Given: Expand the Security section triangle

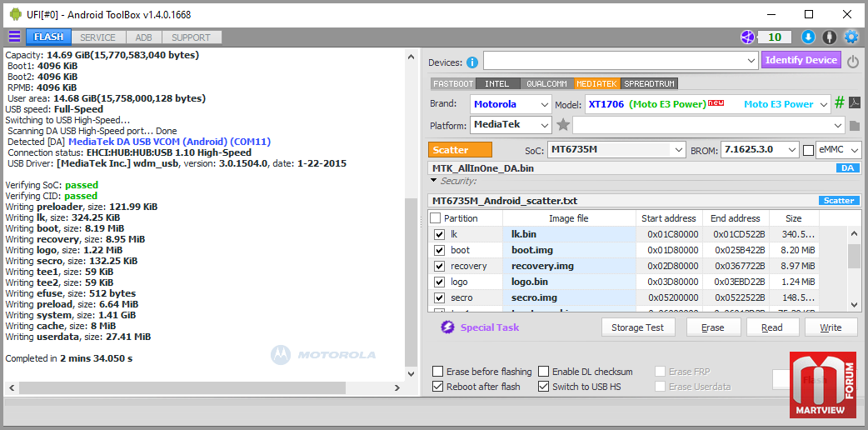Looking at the screenshot, I should tap(433, 181).
